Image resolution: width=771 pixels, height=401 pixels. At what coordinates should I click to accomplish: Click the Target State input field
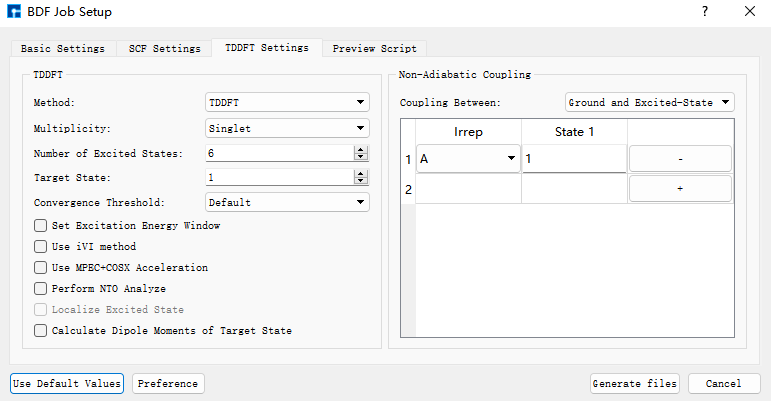click(280, 177)
